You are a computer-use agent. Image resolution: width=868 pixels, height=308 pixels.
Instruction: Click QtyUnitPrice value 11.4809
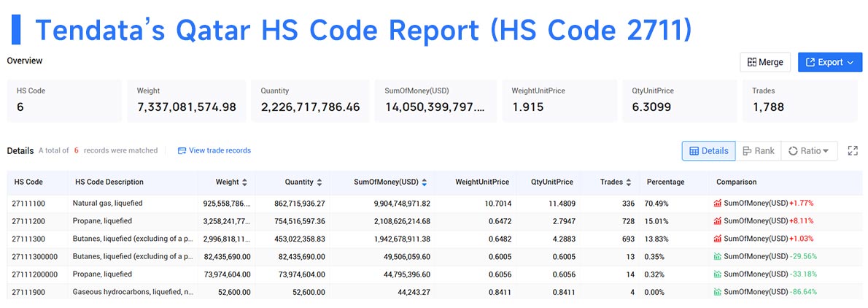(x=560, y=204)
